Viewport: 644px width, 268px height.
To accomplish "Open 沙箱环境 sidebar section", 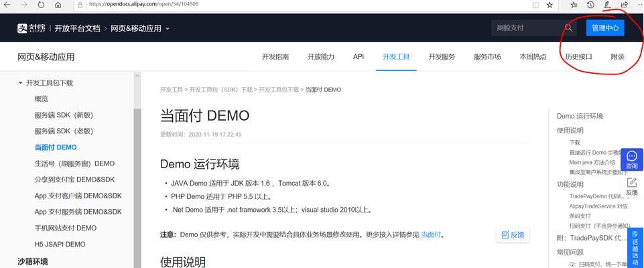I will (32, 261).
